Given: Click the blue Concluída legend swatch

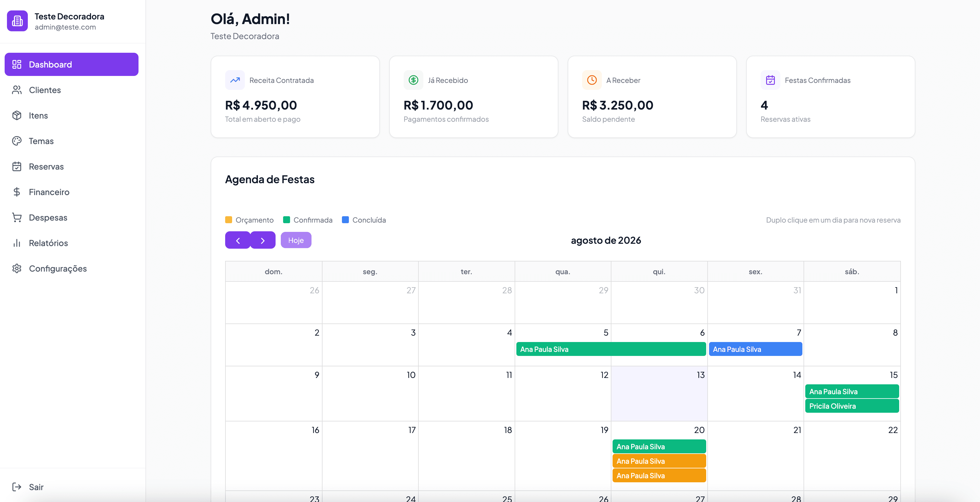Looking at the screenshot, I should 345,220.
